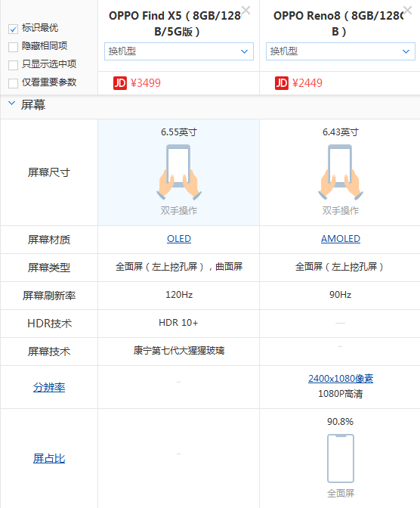
Task: Click the 屏幕材质 row label
Action: click(x=49, y=240)
